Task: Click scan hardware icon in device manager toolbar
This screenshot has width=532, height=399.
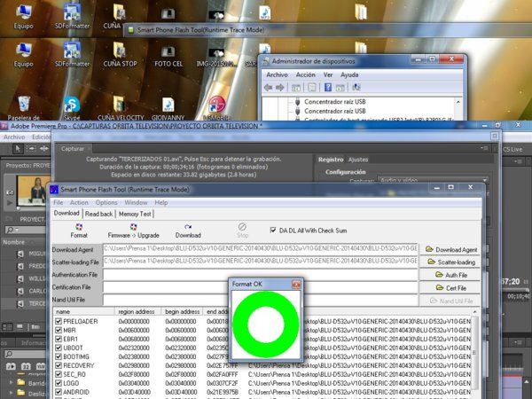Action: point(356,88)
